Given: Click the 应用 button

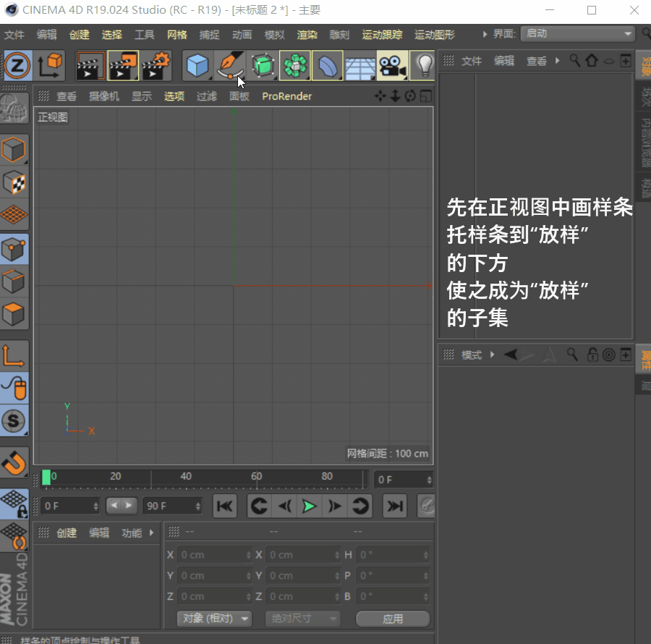Looking at the screenshot, I should pos(393,619).
